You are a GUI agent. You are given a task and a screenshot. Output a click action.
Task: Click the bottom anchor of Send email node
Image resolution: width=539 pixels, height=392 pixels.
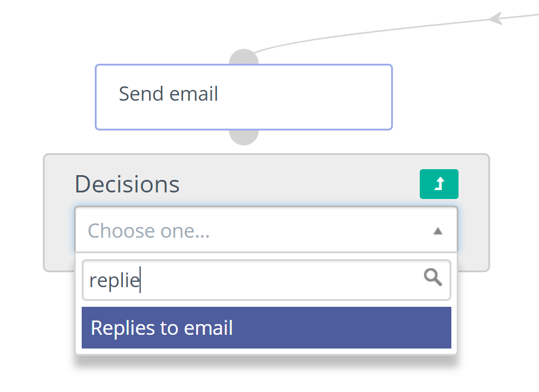pyautogui.click(x=244, y=137)
